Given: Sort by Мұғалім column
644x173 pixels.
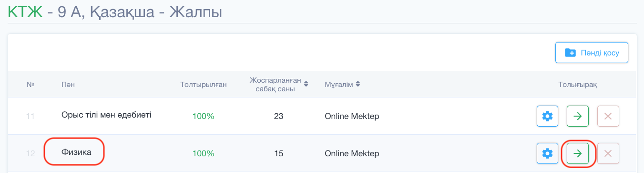Looking at the screenshot, I should point(342,85).
